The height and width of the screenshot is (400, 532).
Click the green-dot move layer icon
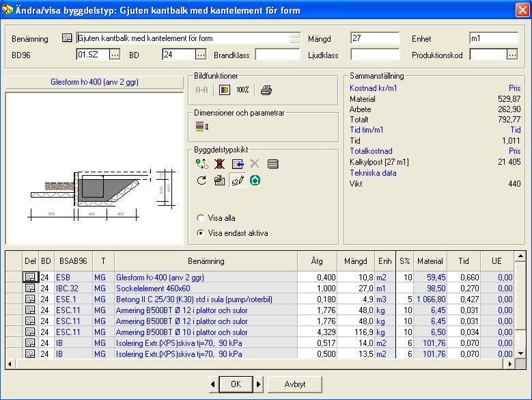pos(202,164)
